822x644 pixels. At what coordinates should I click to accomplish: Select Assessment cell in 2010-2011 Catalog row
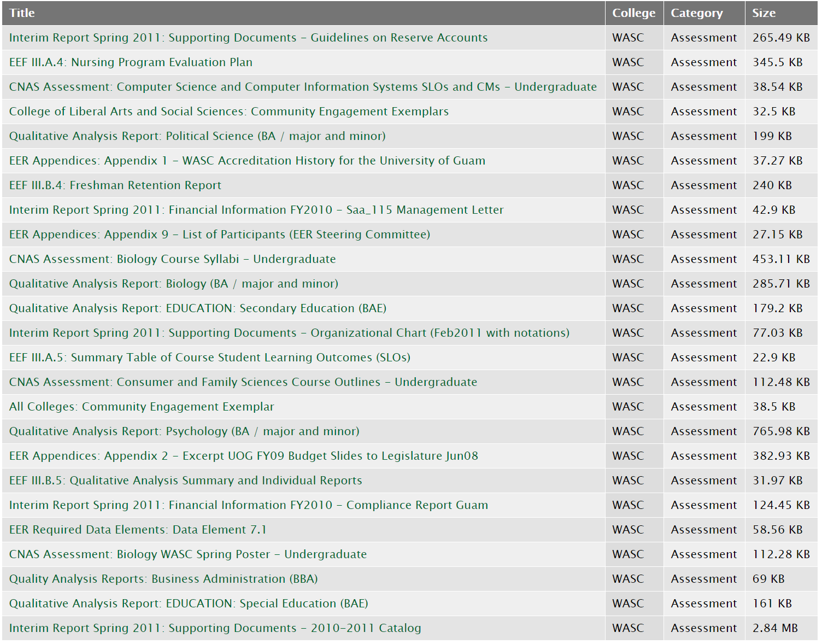(x=704, y=628)
